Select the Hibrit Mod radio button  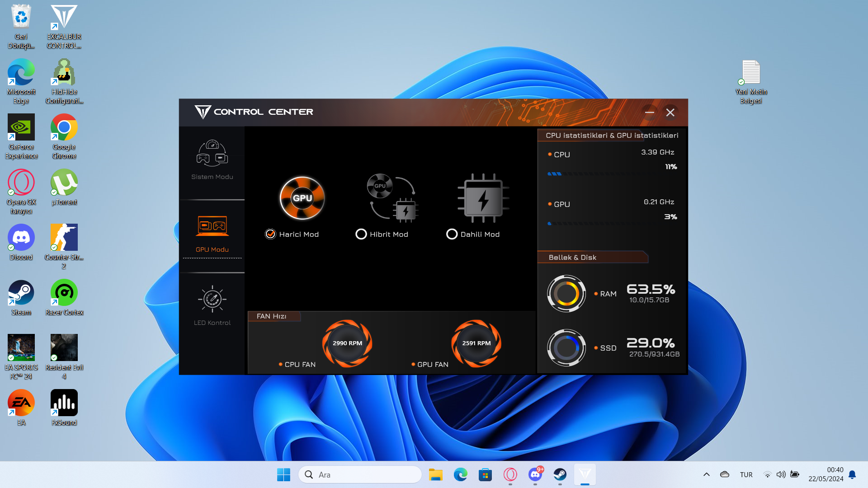click(361, 234)
